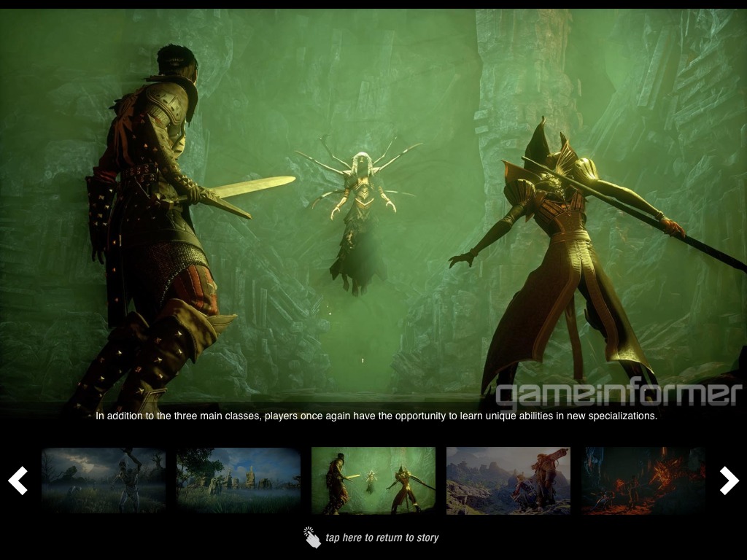Tap the hand pointer icon
The height and width of the screenshot is (560, 747).
coord(311,537)
